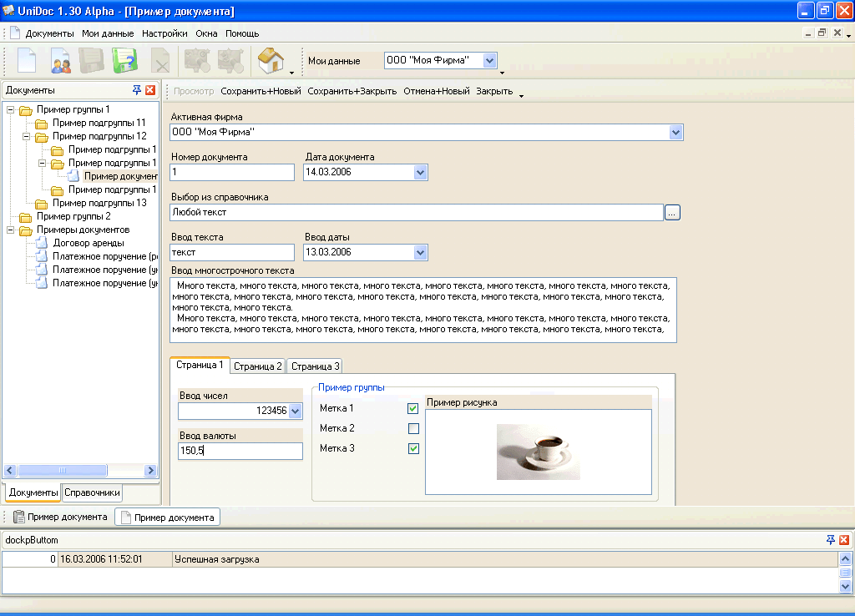Enable the Метка 2 checkbox
This screenshot has height=616, width=855.
click(412, 429)
